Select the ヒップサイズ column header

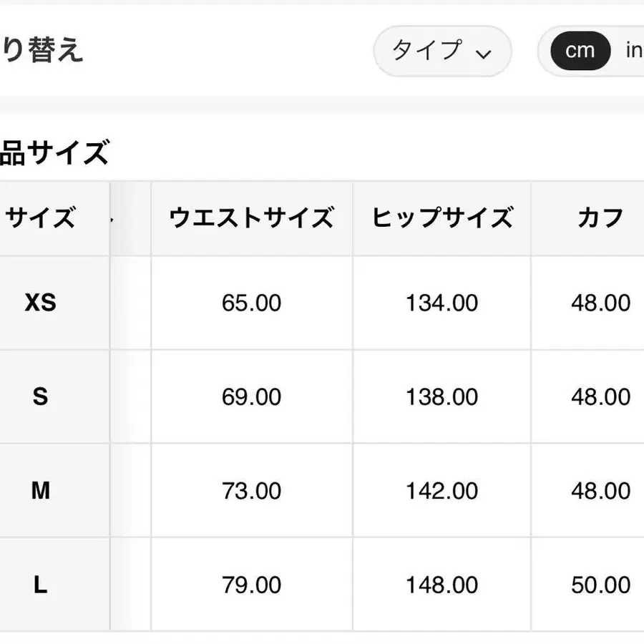[441, 218]
